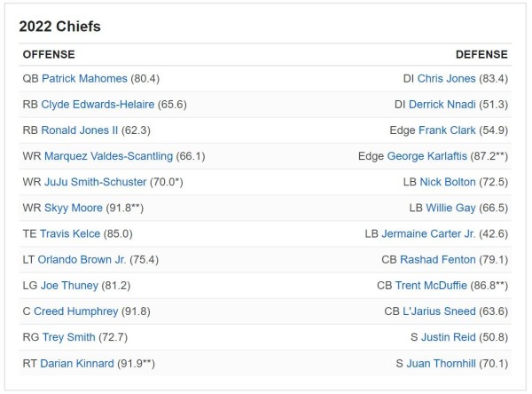Select George Karlaftis link
Image resolution: width=532 pixels, height=394 pixels.
click(x=424, y=156)
